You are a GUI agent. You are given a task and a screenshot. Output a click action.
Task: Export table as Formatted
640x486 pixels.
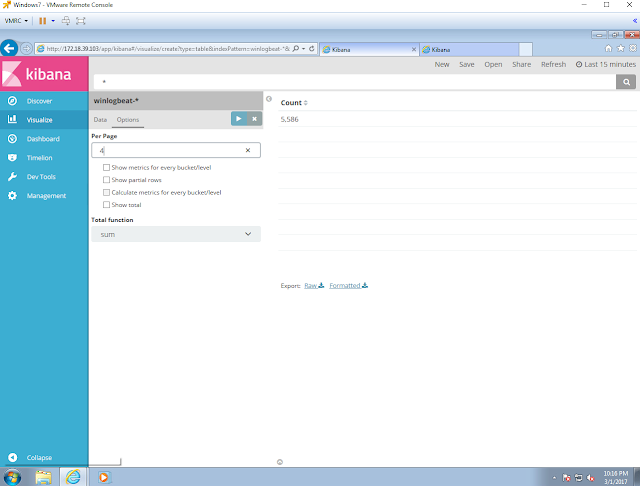pos(349,286)
